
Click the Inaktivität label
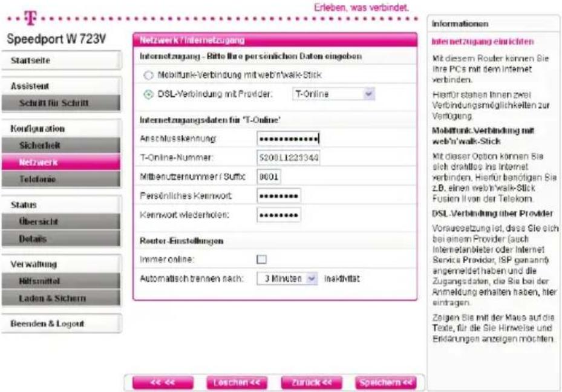[342, 279]
